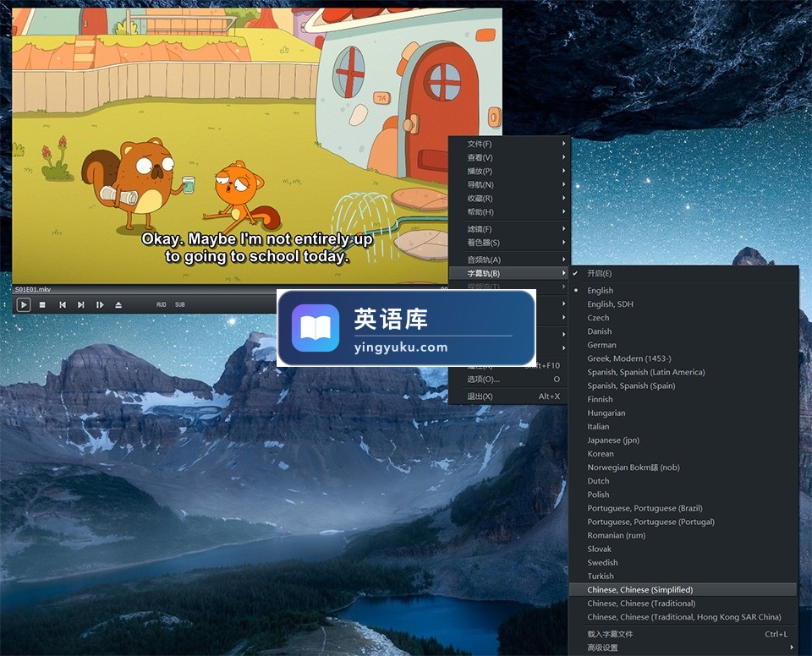The height and width of the screenshot is (656, 812).
Task: Start playback with the Play button
Action: point(24,305)
